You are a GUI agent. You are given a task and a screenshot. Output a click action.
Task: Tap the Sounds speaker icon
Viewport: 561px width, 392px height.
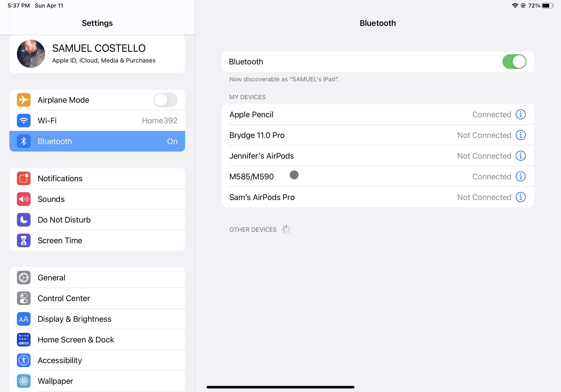pyautogui.click(x=24, y=199)
